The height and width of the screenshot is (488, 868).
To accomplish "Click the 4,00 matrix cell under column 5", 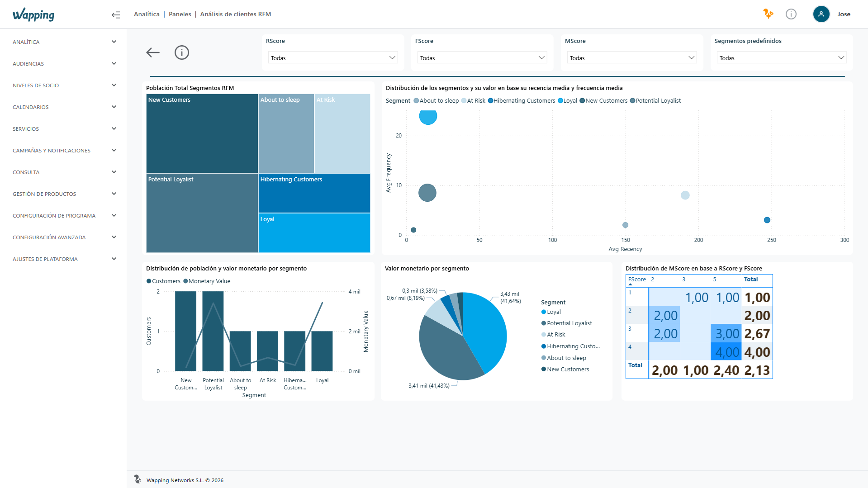I will (x=726, y=352).
